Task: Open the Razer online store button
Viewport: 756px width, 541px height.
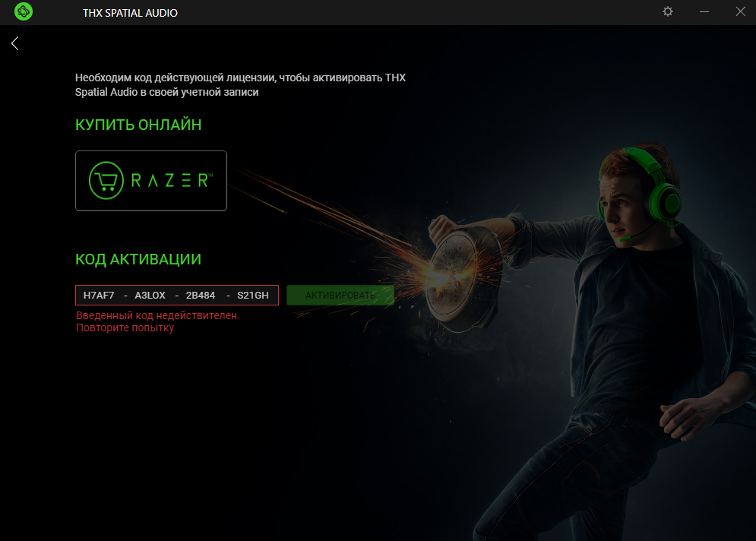Action: point(151,181)
